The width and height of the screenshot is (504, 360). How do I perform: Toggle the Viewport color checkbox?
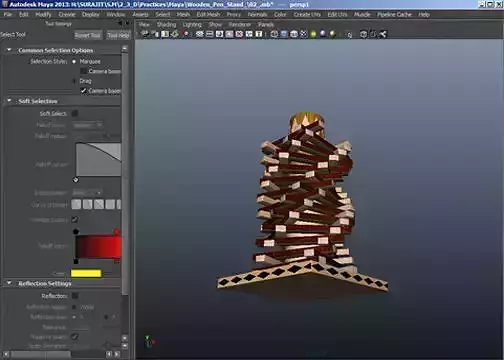pyautogui.click(x=75, y=219)
